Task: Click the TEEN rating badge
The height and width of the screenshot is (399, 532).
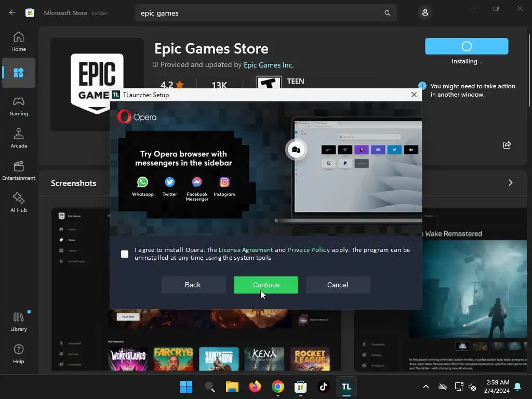Action: [269, 82]
